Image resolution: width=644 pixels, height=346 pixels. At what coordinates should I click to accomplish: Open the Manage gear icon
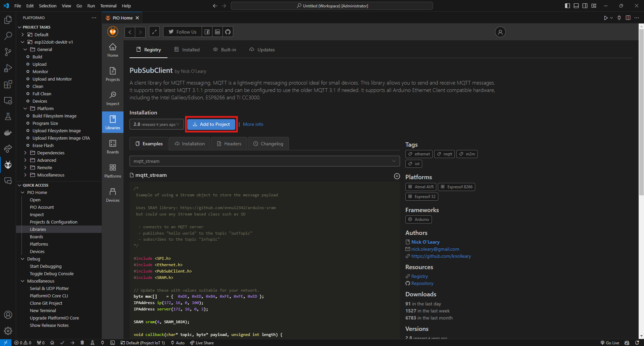pos(8,331)
